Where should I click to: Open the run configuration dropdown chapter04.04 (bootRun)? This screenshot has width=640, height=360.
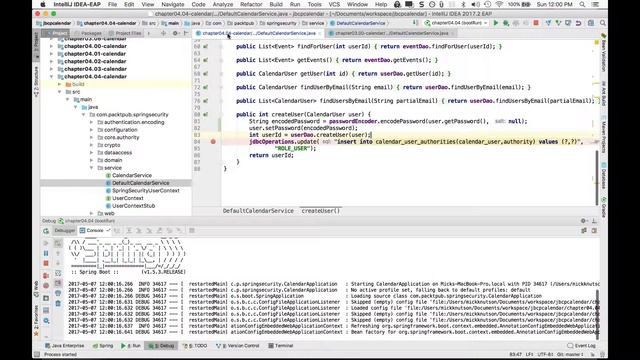(456, 23)
